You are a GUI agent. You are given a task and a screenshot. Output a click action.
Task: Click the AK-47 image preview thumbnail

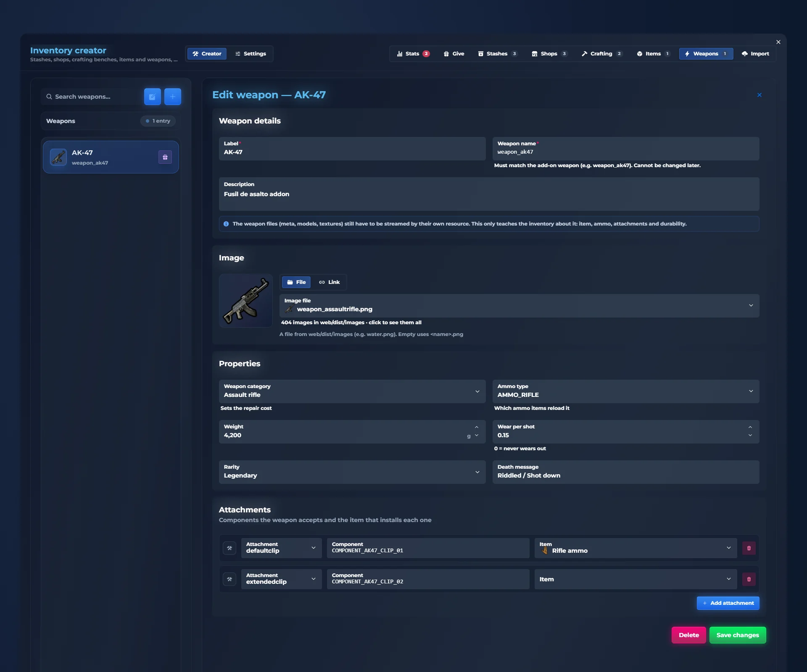pyautogui.click(x=246, y=301)
